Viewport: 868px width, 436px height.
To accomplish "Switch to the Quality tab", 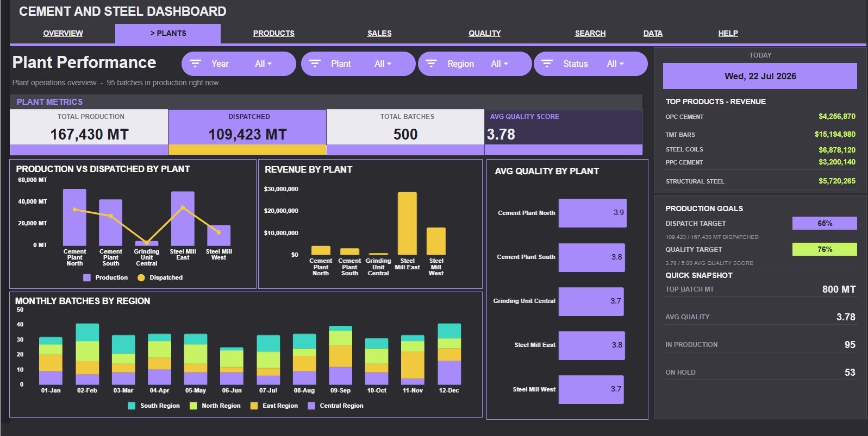I will (485, 33).
